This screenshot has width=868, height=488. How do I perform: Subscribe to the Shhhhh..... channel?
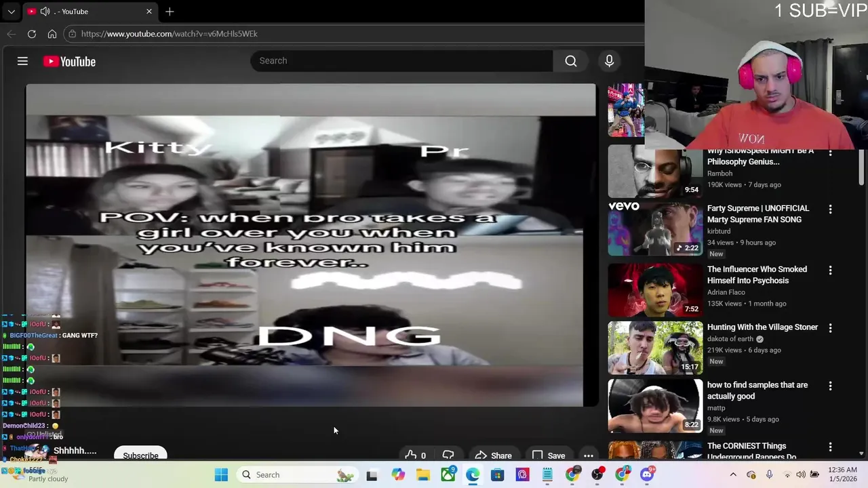[x=141, y=455]
